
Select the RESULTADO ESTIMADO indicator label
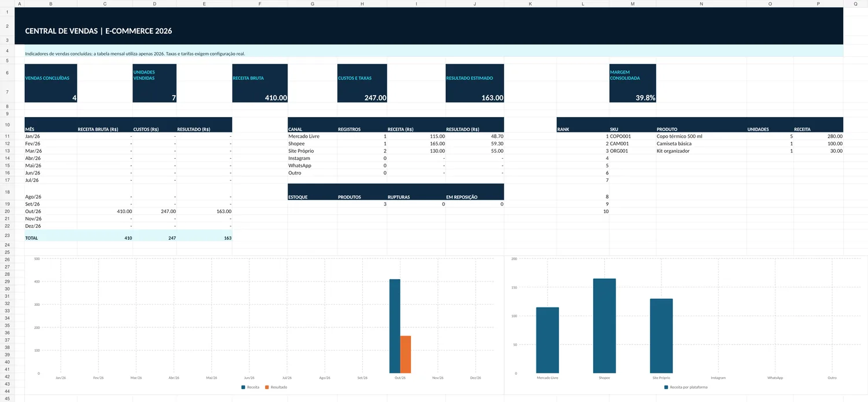coord(469,78)
